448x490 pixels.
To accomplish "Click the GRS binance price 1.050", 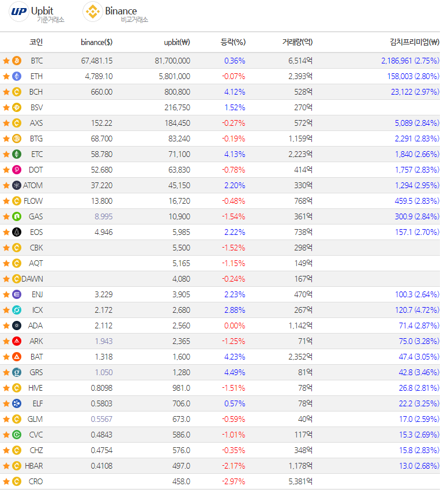I will [104, 372].
